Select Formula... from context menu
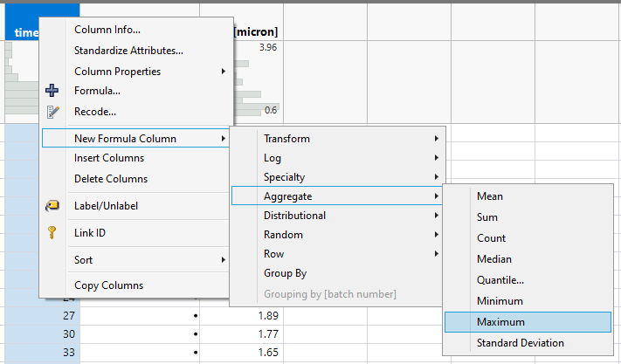 [x=135, y=91]
